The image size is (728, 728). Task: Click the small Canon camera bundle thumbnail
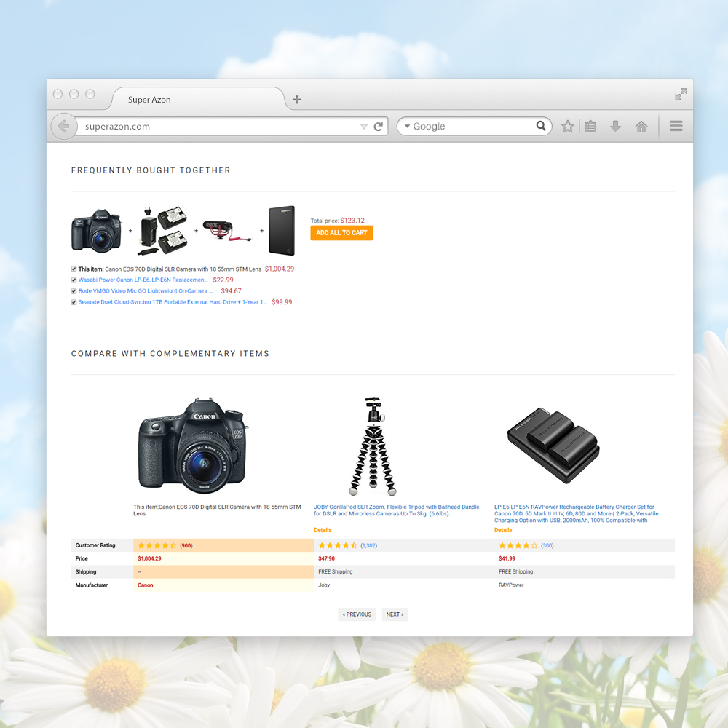coord(97,230)
